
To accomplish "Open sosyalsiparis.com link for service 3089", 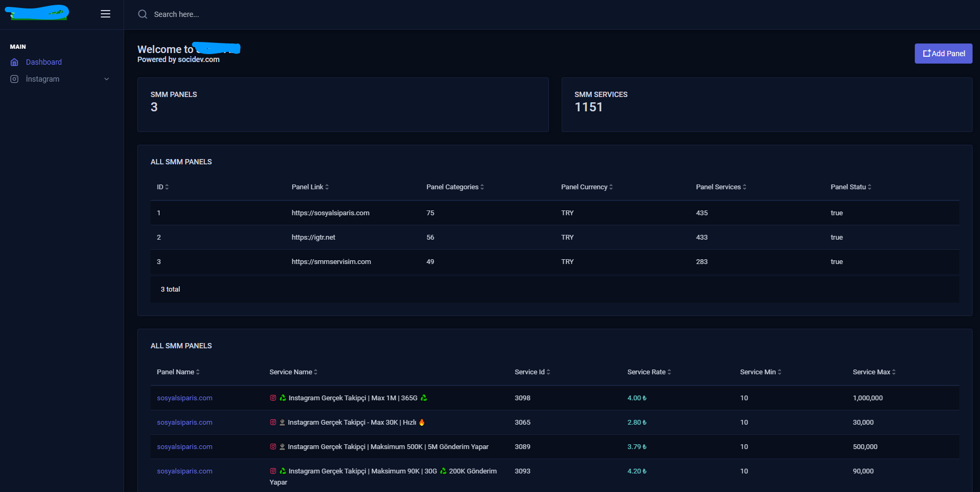I will 185,446.
